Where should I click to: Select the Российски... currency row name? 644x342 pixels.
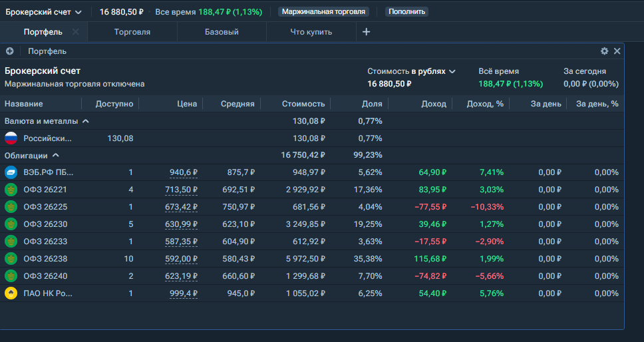[x=47, y=138]
